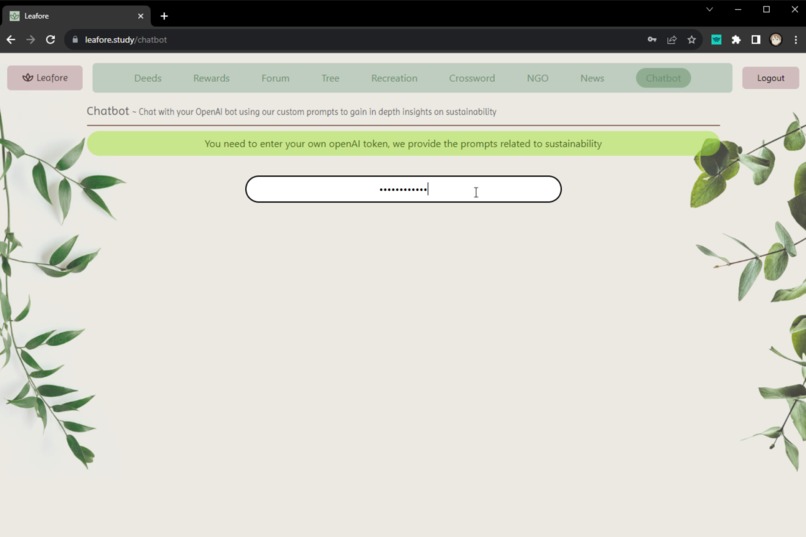The image size is (806, 537).
Task: Go to the News page
Action: (592, 78)
